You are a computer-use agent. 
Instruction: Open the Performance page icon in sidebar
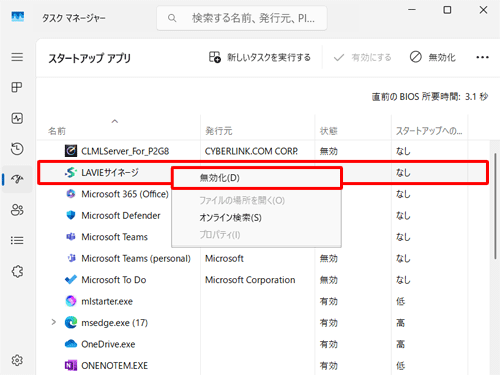(x=17, y=118)
